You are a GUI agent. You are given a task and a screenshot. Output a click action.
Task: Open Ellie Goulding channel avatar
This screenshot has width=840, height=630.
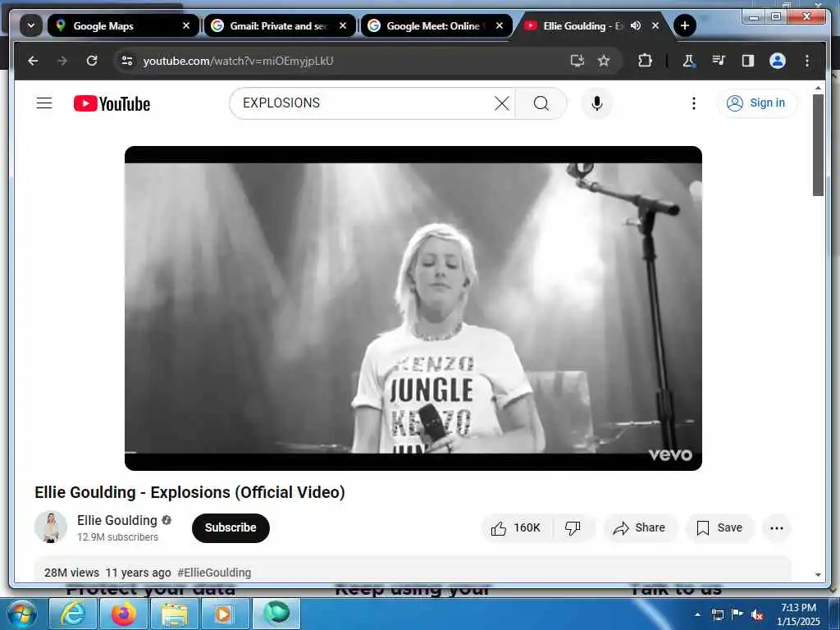click(51, 527)
